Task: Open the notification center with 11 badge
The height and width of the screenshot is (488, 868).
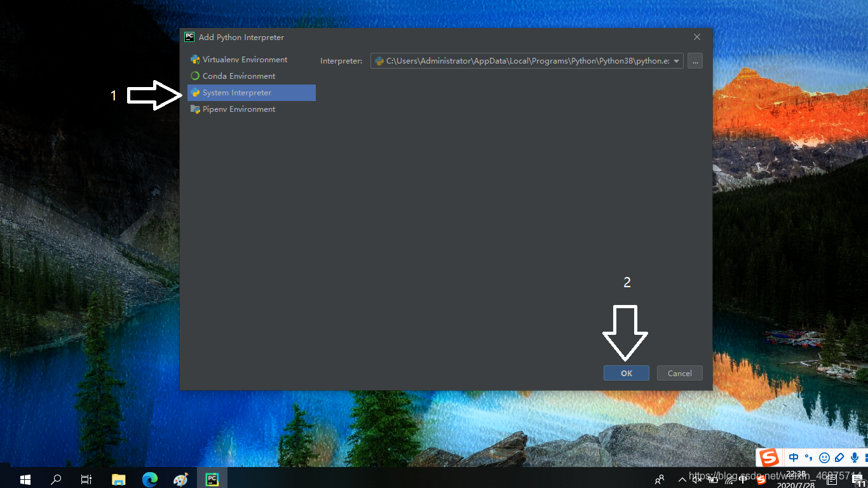Action: click(858, 481)
